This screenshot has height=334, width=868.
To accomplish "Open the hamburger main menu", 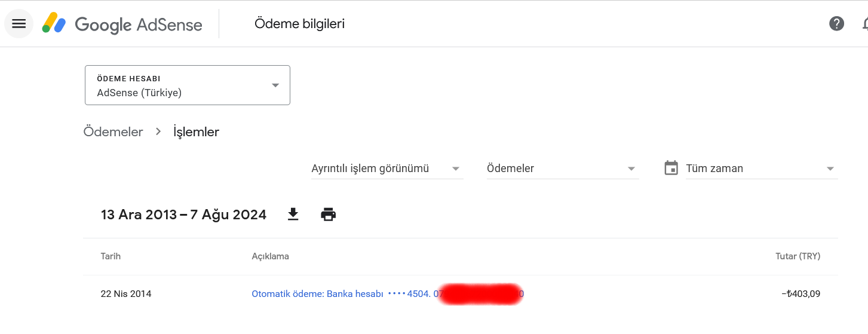I will (19, 24).
